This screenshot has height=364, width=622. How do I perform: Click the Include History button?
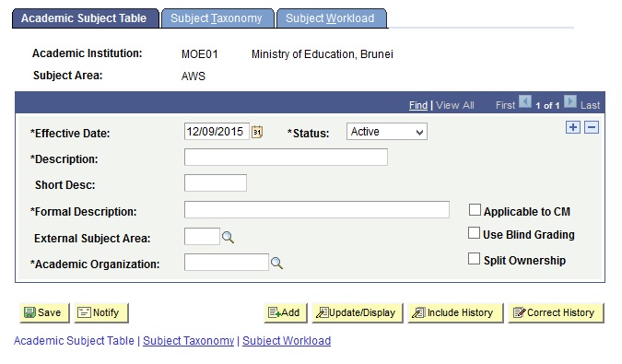pyautogui.click(x=455, y=312)
